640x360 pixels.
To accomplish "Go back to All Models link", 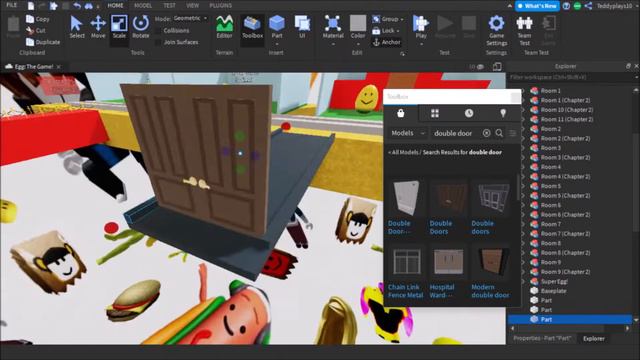I will coord(403,152).
